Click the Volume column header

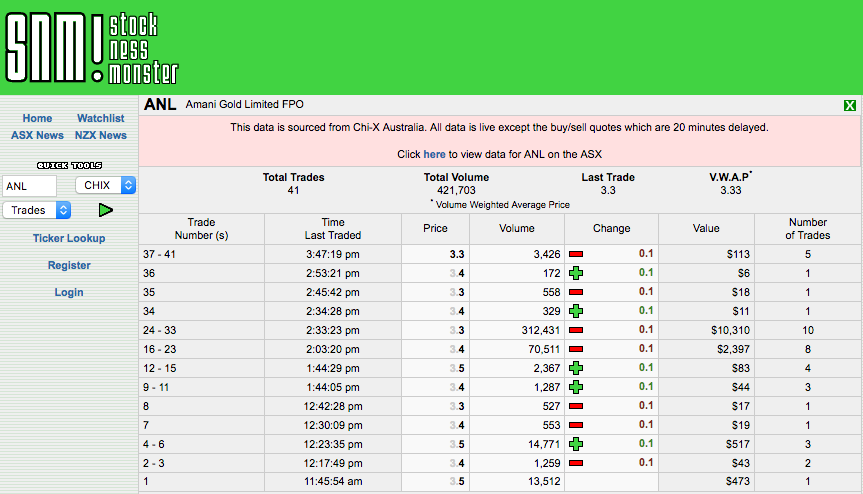click(x=517, y=229)
